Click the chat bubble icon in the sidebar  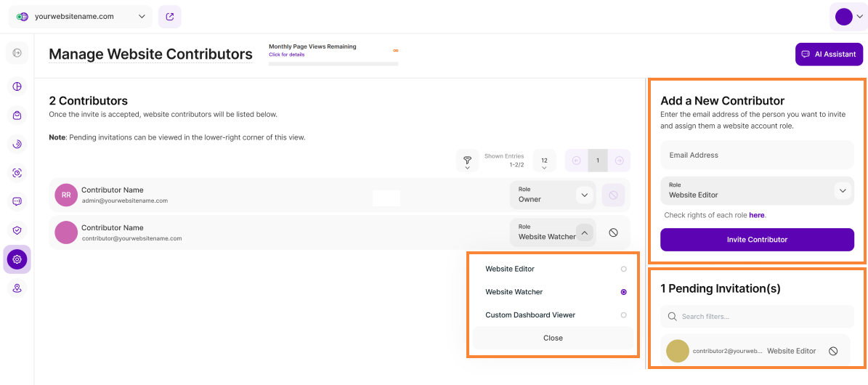point(17,201)
